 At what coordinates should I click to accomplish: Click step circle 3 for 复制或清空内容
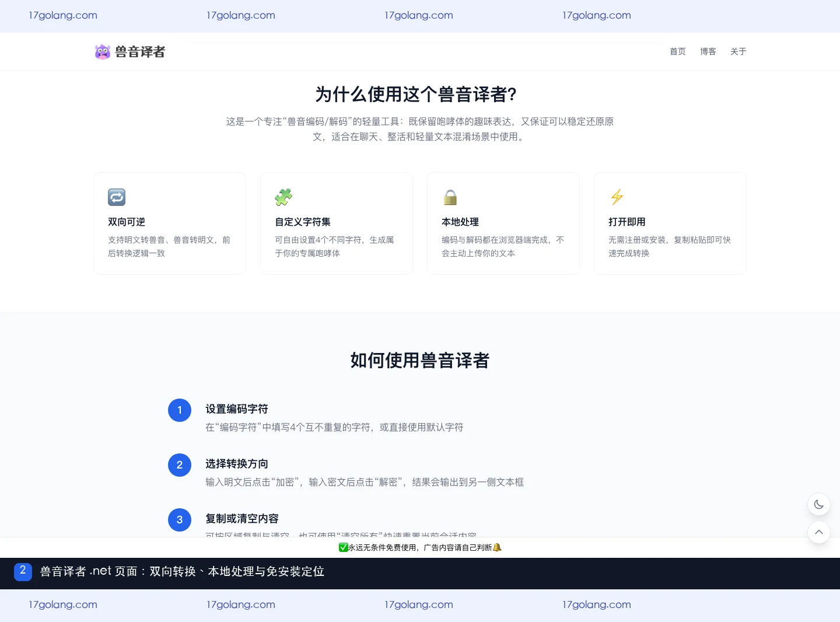(x=180, y=520)
